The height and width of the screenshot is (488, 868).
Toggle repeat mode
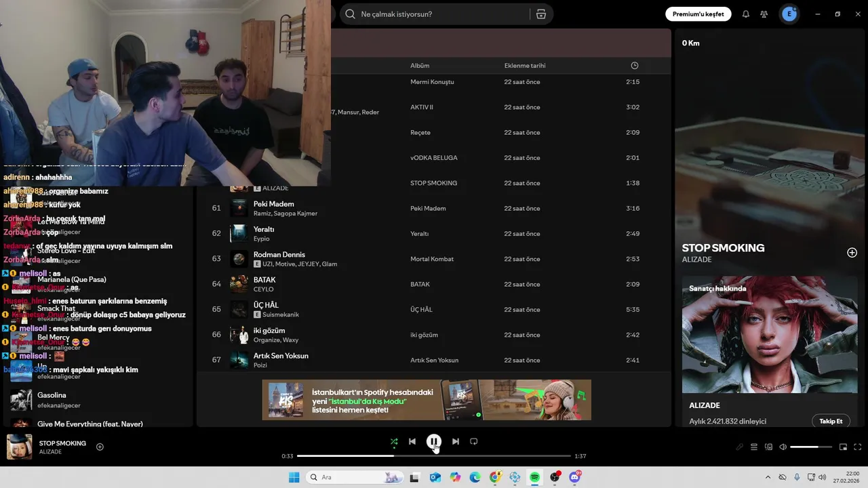coord(474,441)
